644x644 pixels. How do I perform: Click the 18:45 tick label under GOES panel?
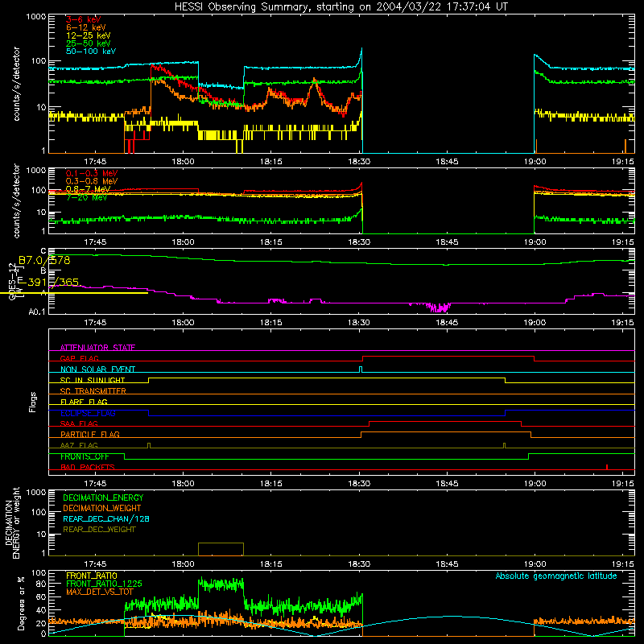(447, 323)
